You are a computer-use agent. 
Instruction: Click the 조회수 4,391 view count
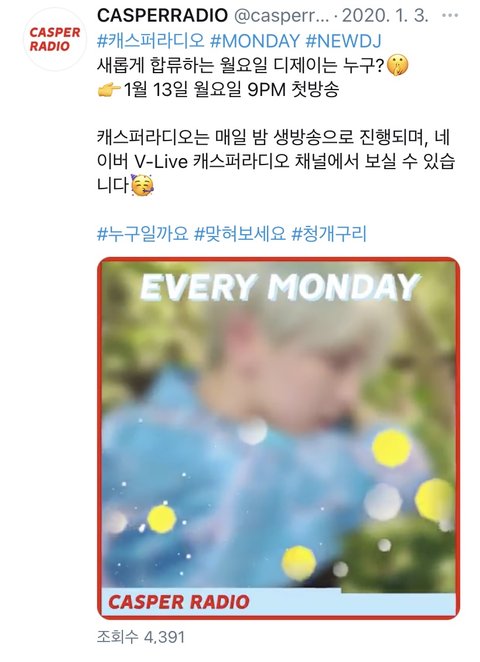point(141,637)
